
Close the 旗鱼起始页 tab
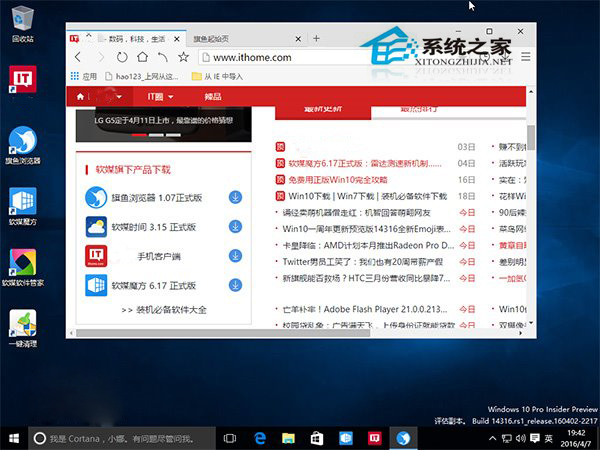click(x=298, y=39)
